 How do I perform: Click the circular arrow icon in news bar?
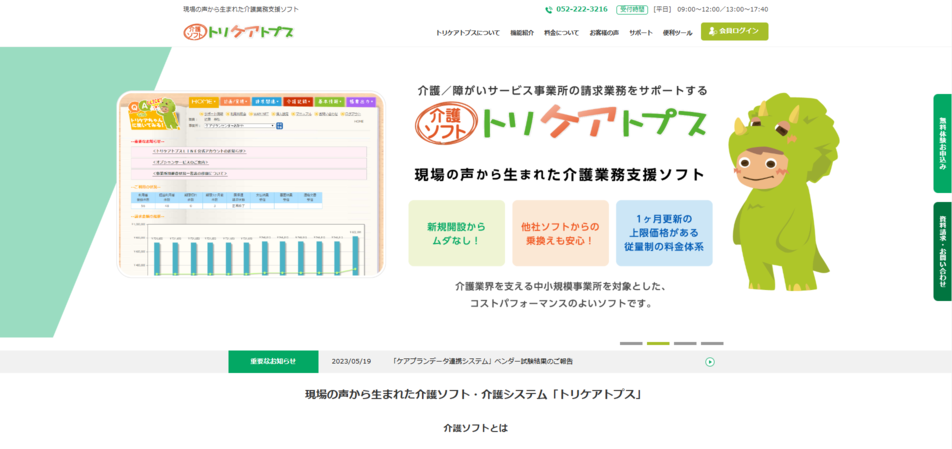click(710, 361)
